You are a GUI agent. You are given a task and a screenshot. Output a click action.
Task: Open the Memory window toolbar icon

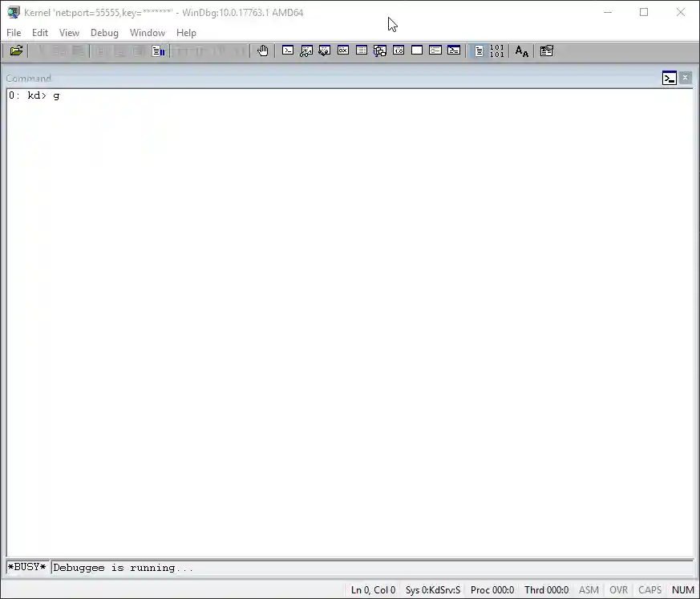pyautogui.click(x=362, y=50)
